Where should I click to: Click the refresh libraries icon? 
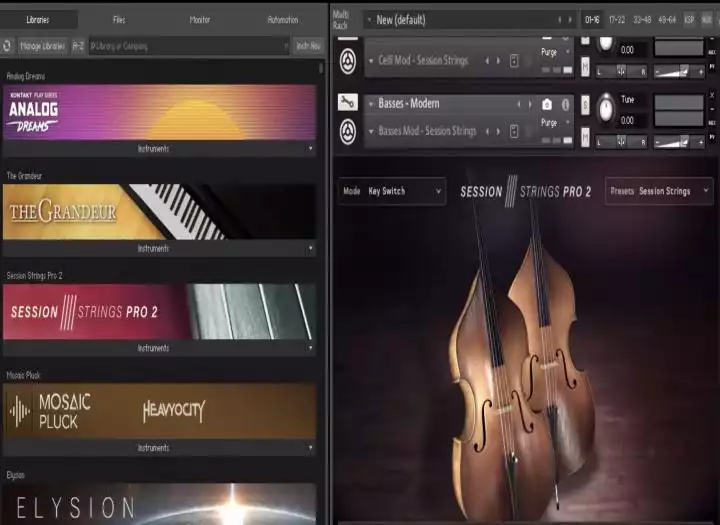coord(7,46)
